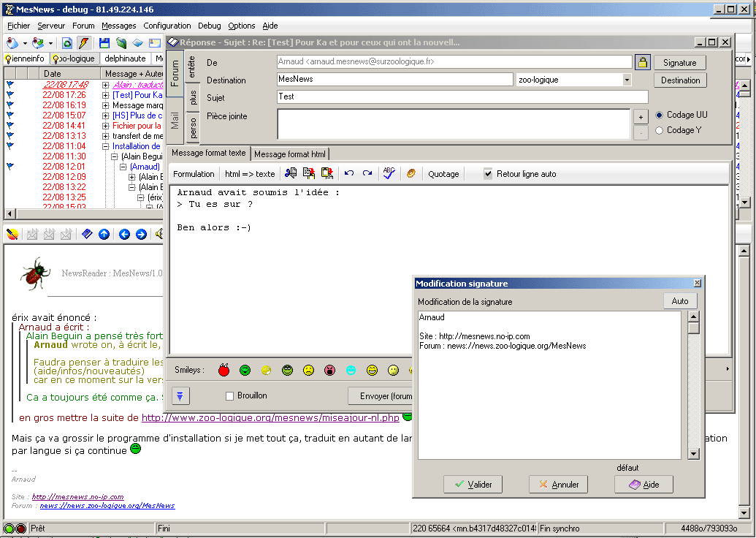This screenshot has width=756, height=538.
Task: Undo the last edit in reply editor
Action: (x=349, y=173)
